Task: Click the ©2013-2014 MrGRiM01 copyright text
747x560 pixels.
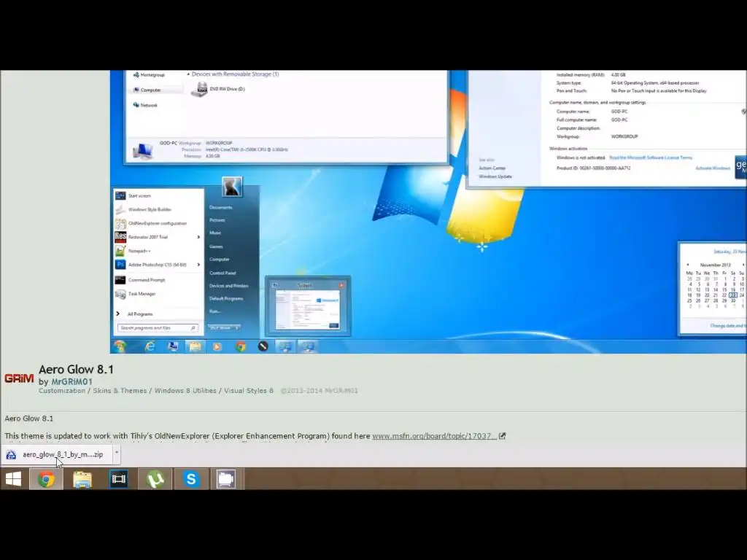Action: (x=320, y=391)
